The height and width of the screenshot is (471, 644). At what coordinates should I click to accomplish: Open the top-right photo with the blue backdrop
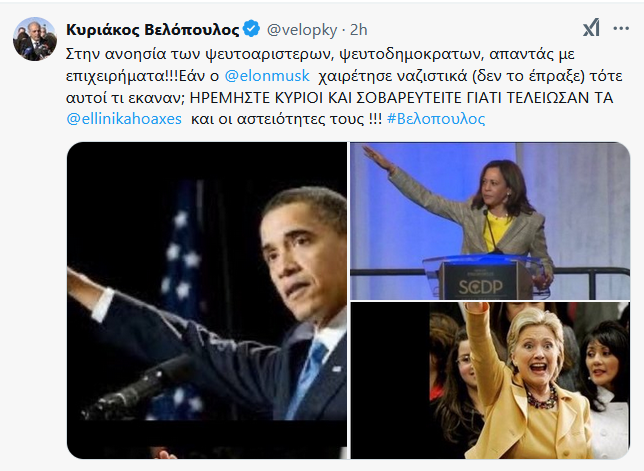click(x=490, y=221)
